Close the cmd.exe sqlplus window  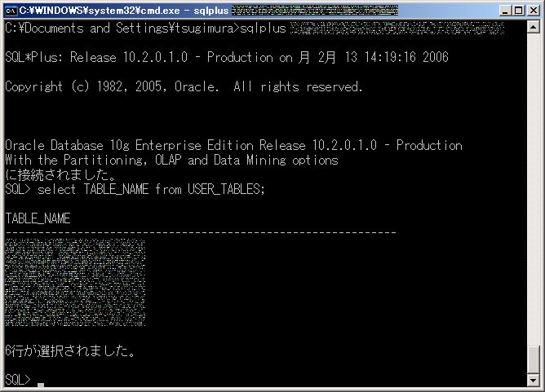click(534, 11)
